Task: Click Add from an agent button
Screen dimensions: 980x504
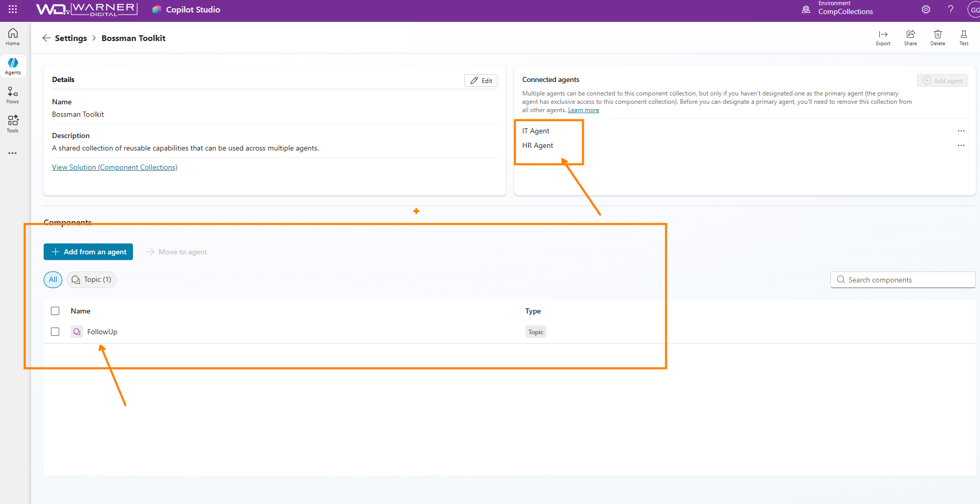Action: click(88, 252)
